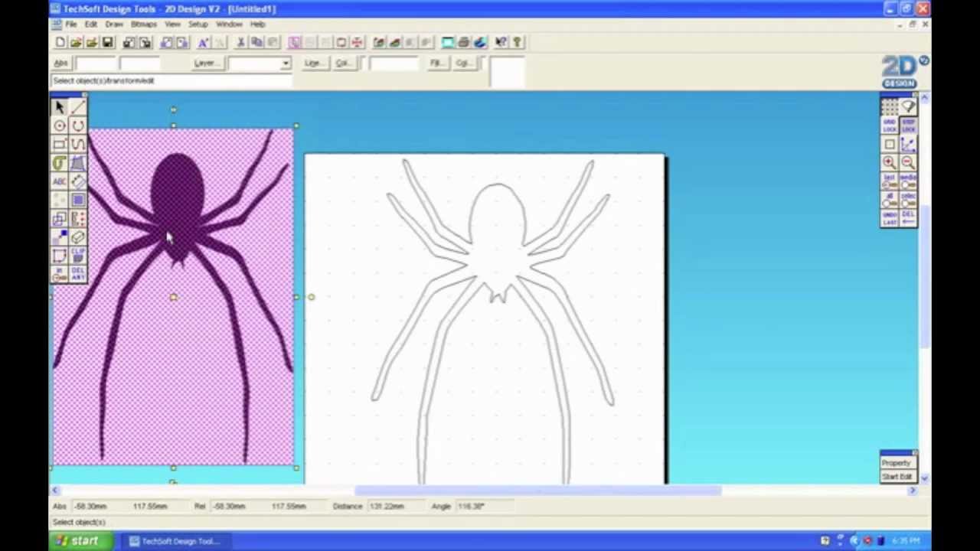This screenshot has height=551, width=980.
Task: Click the line style input field
Action: pos(394,64)
